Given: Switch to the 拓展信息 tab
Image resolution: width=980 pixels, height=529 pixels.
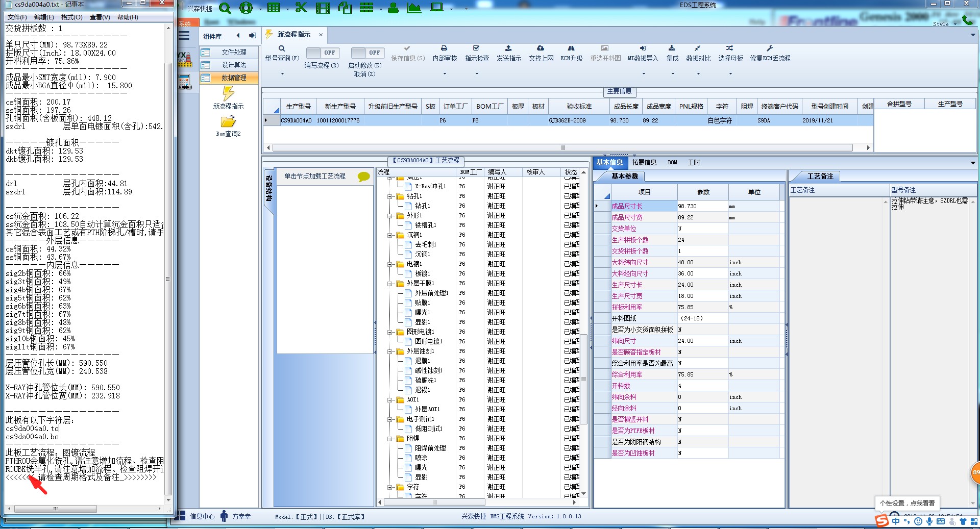Looking at the screenshot, I should (644, 163).
